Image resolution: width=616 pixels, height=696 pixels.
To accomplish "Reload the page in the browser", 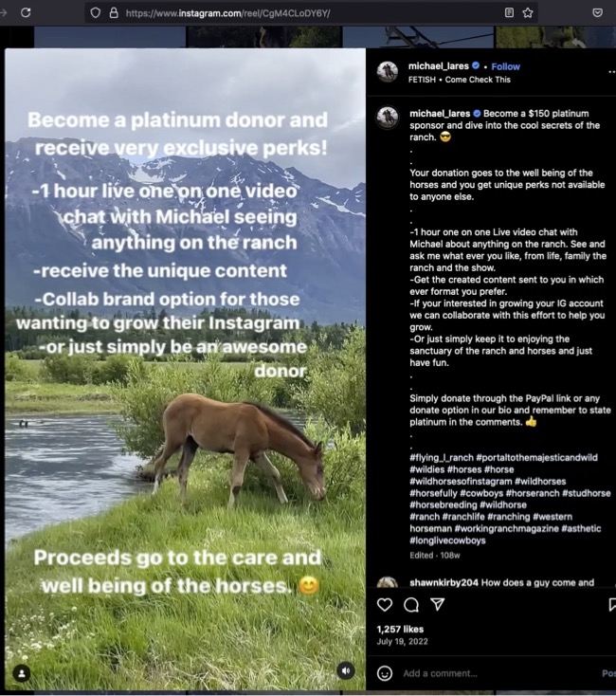I will 26,13.
